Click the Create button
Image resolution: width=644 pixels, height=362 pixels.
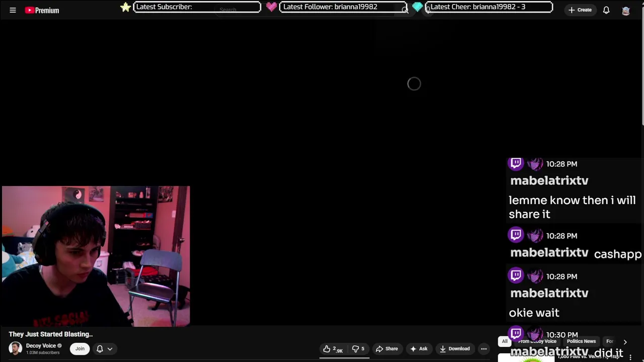[580, 10]
